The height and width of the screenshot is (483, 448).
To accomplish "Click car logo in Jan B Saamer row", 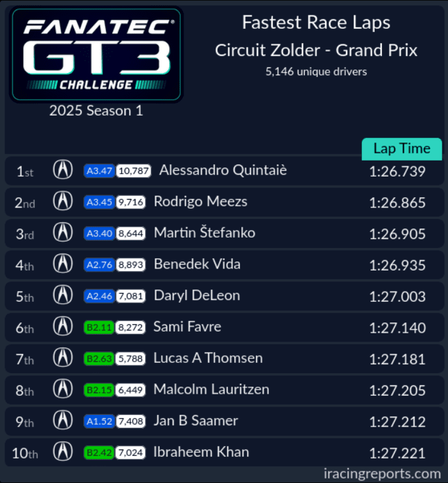I will tap(63, 421).
